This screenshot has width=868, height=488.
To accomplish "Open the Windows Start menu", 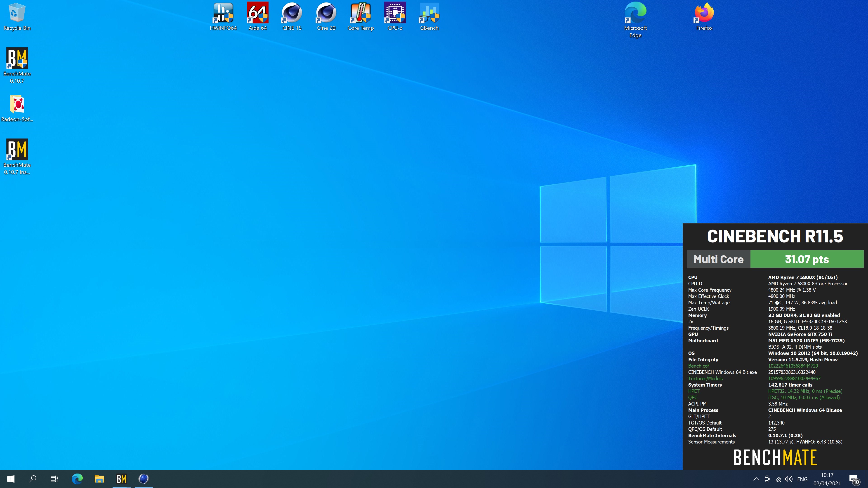I will pyautogui.click(x=11, y=479).
